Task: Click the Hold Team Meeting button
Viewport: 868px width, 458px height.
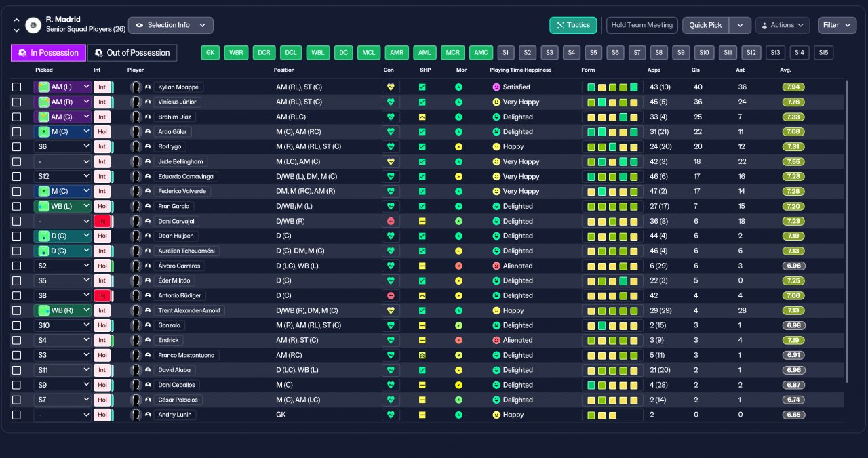Action: [x=642, y=25]
